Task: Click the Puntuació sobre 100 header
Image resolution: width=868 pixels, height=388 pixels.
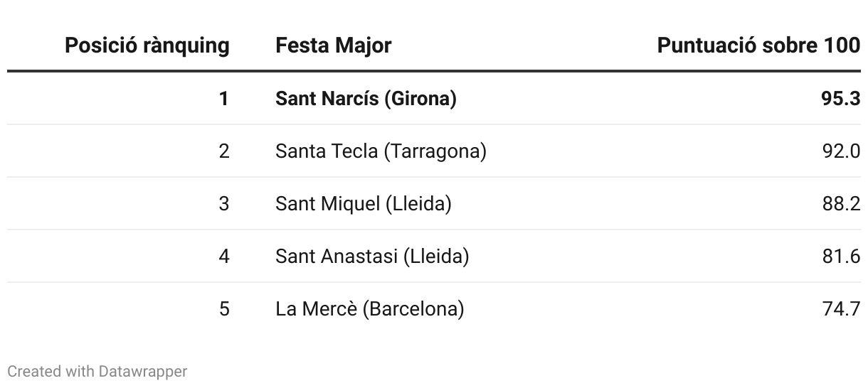Action: point(758,46)
